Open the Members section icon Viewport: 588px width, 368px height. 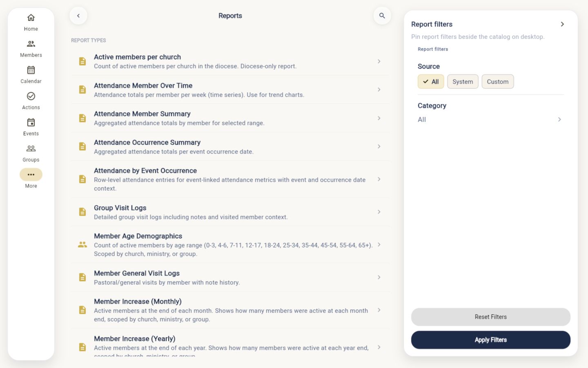click(31, 44)
